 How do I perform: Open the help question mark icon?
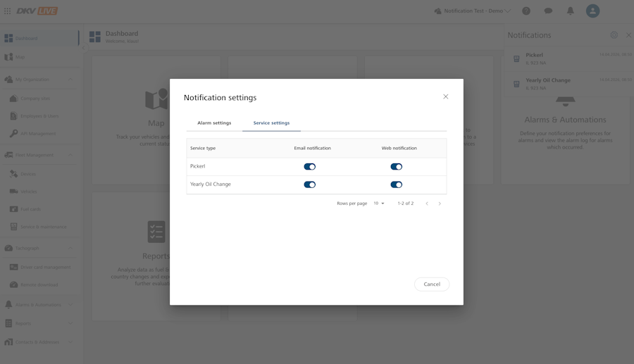(526, 11)
